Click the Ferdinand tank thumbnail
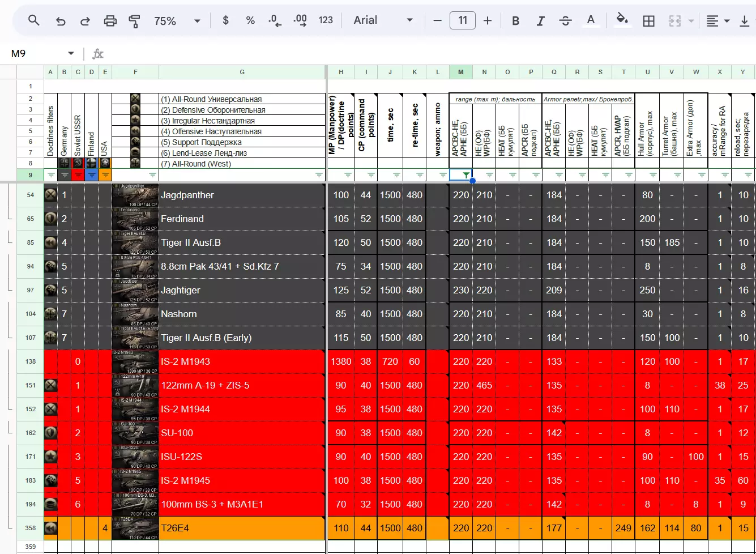 click(135, 219)
